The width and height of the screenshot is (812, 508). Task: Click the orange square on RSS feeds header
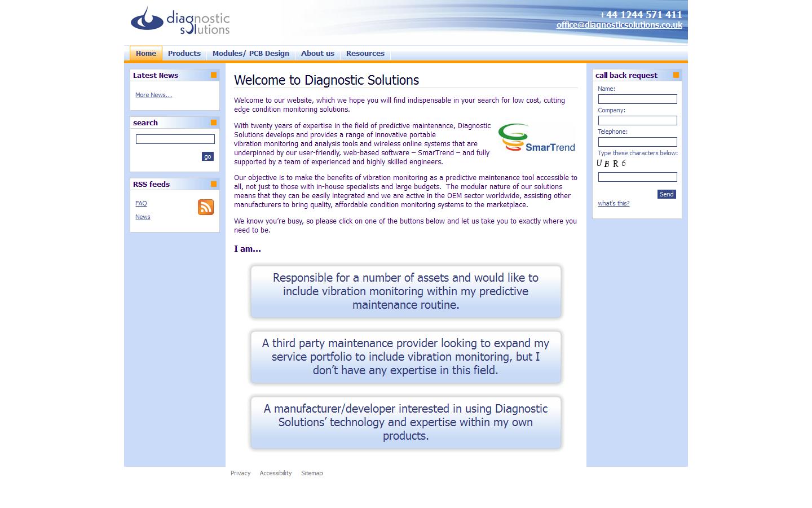[x=213, y=183]
